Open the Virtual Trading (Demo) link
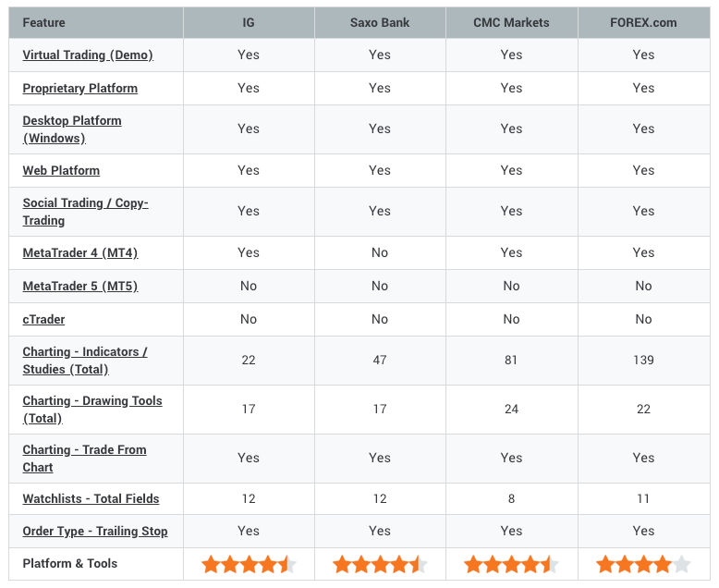Viewport: 719px width, 588px height. coord(88,55)
